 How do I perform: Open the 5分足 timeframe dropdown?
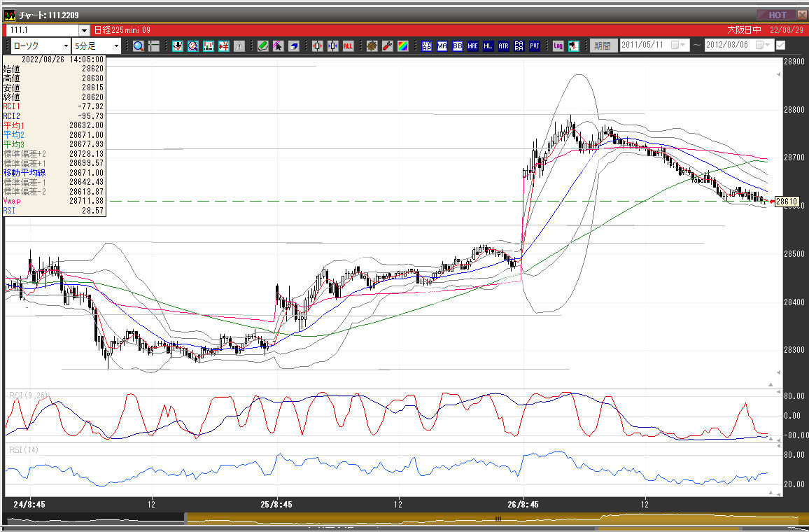pos(116,46)
